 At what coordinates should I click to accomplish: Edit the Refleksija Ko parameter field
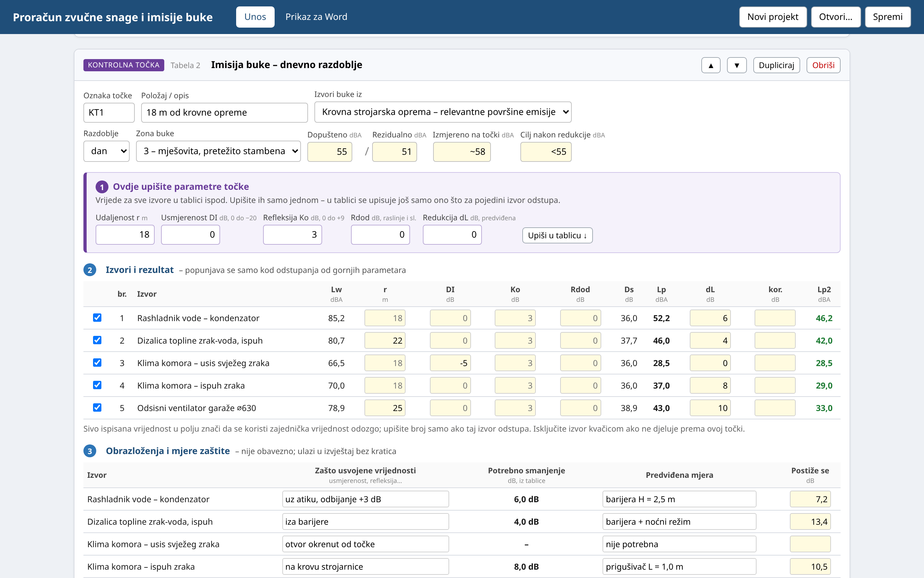(x=292, y=234)
